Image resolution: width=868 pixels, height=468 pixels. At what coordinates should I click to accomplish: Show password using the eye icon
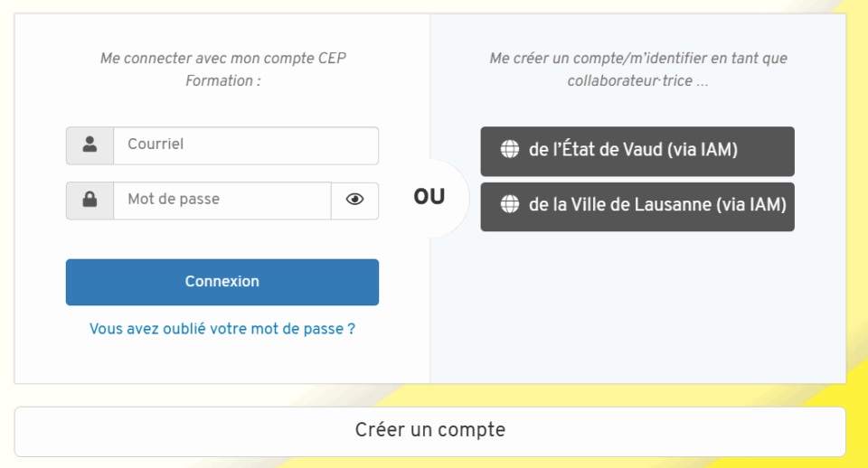(354, 201)
